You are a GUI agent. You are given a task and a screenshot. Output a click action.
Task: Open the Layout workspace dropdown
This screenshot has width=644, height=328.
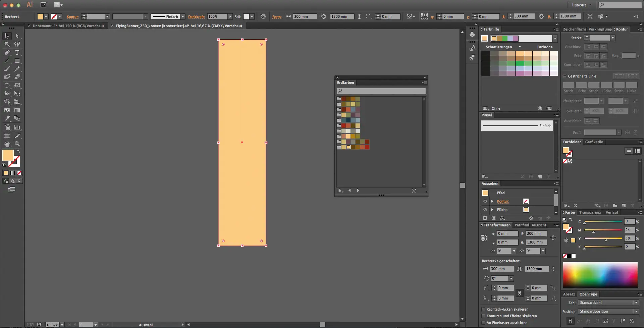[x=581, y=5]
